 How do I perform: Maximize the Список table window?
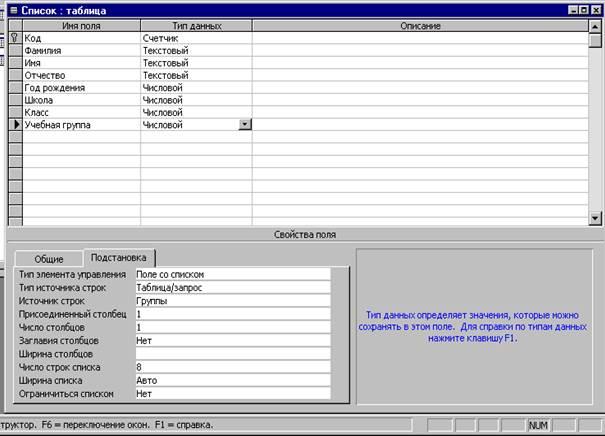(583, 9)
